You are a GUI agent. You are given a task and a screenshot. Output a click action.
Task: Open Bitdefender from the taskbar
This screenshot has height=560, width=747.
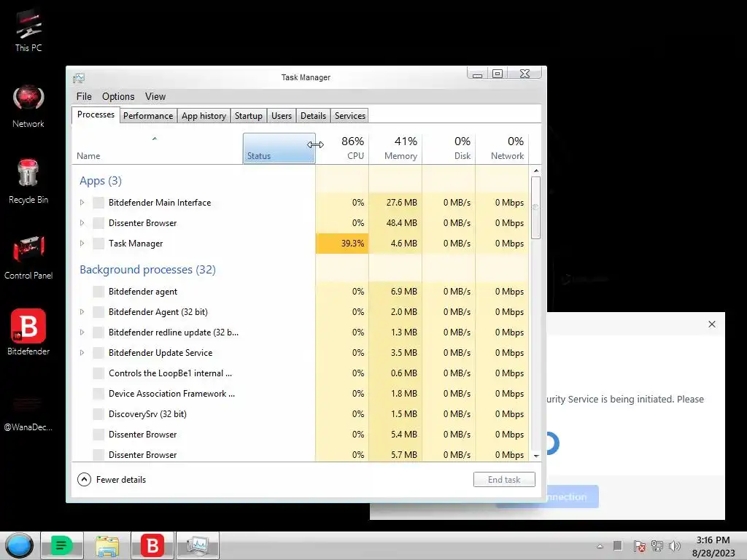pos(152,545)
